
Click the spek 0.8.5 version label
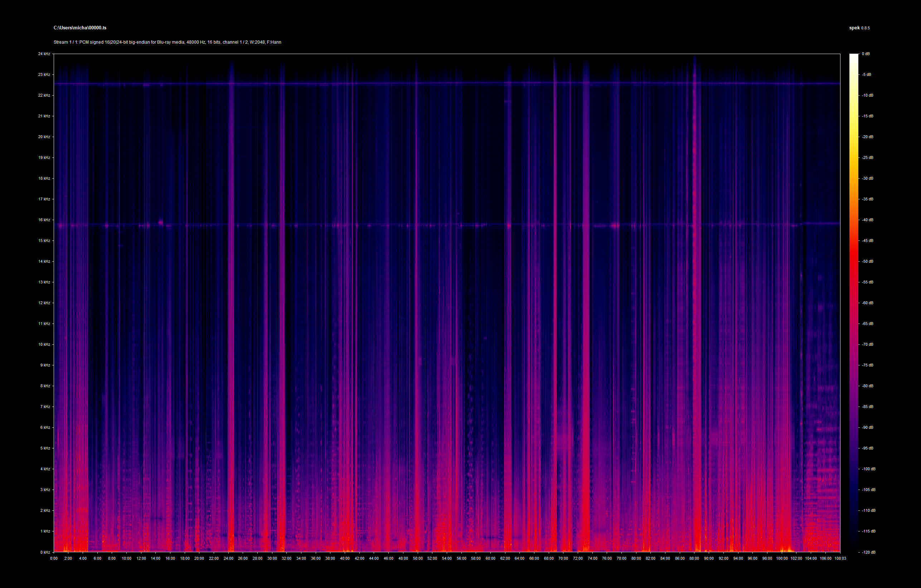859,28
